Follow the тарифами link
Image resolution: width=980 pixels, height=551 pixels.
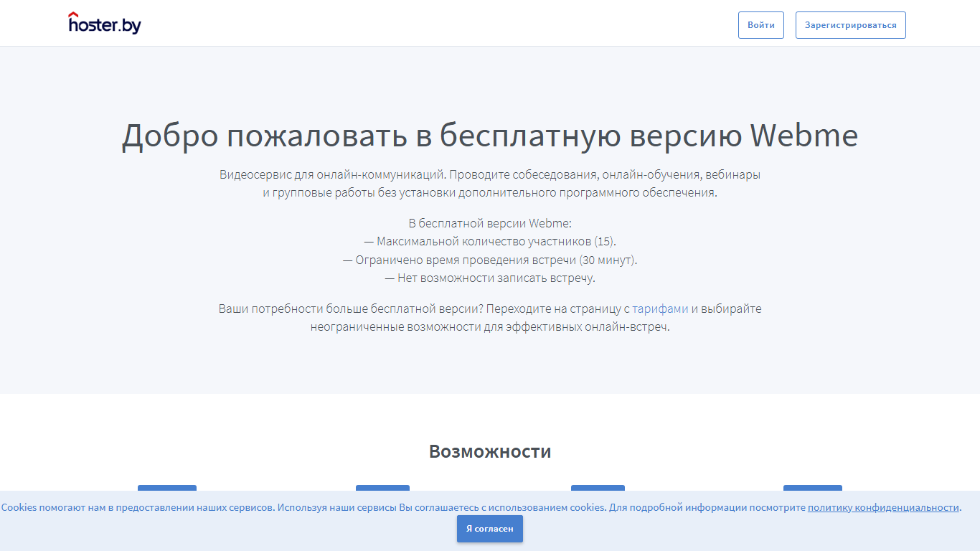pyautogui.click(x=660, y=309)
